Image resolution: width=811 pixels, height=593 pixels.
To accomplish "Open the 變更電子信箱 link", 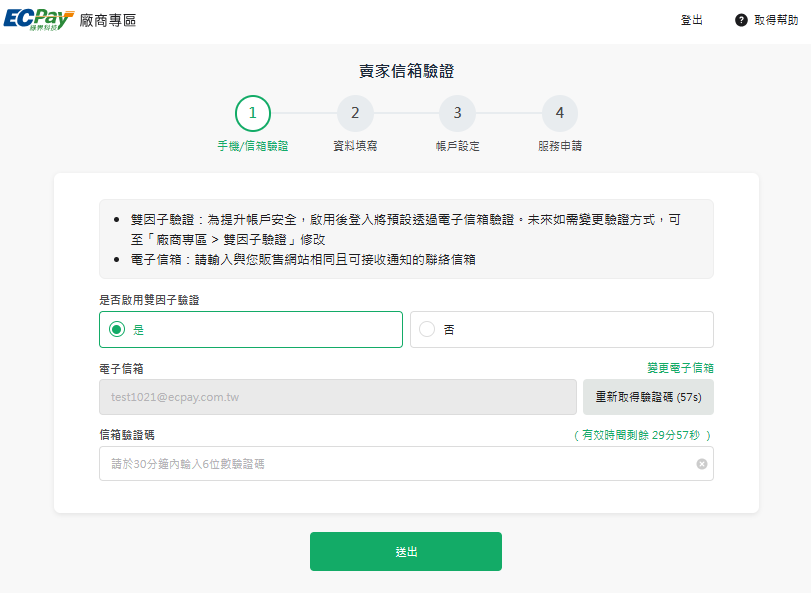I will pyautogui.click(x=680, y=368).
